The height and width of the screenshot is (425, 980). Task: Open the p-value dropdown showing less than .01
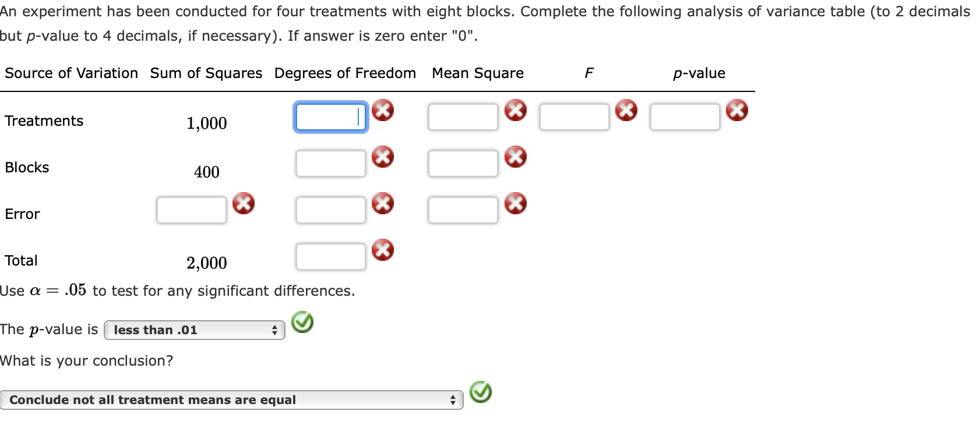pyautogui.click(x=192, y=330)
